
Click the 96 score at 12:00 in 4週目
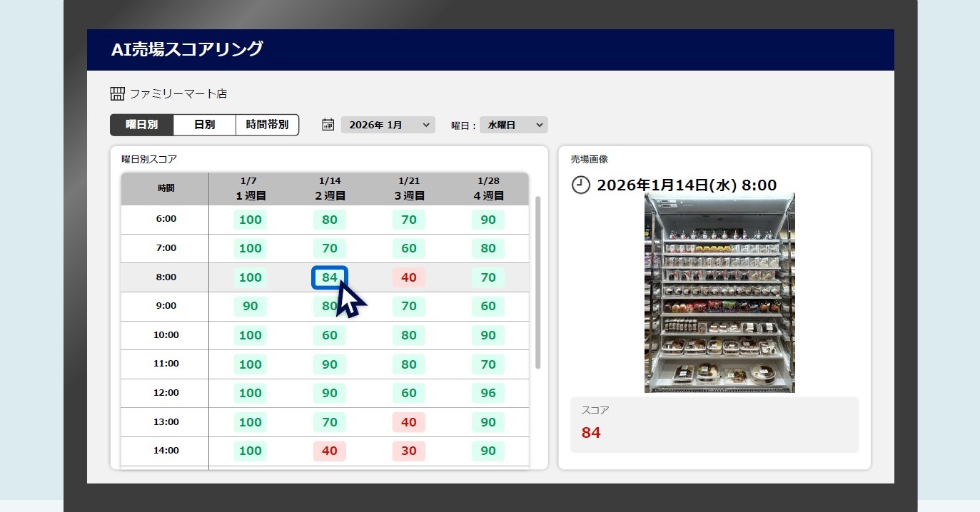tap(488, 393)
